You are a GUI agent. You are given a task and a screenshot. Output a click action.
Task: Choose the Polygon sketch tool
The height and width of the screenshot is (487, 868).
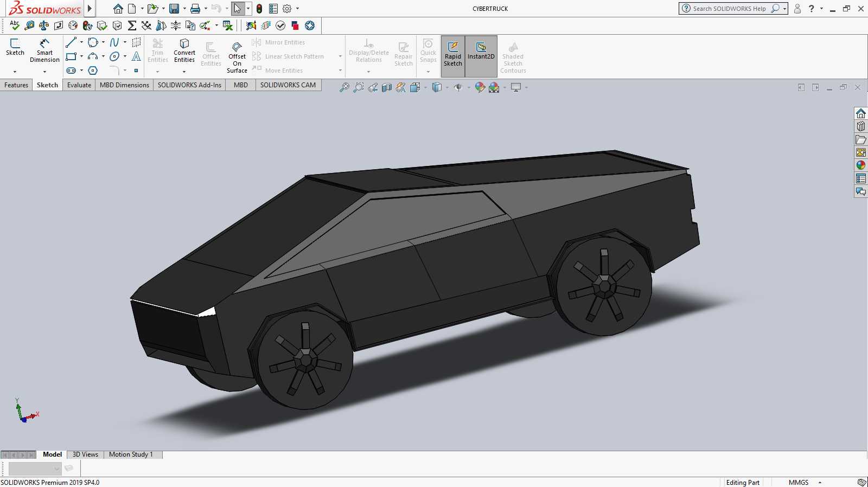(x=93, y=71)
